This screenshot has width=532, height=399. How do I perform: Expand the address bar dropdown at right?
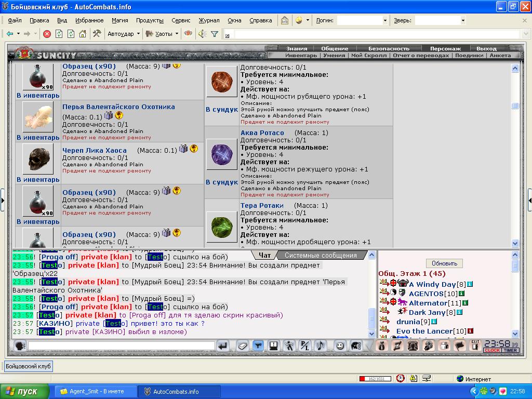pyautogui.click(x=526, y=34)
